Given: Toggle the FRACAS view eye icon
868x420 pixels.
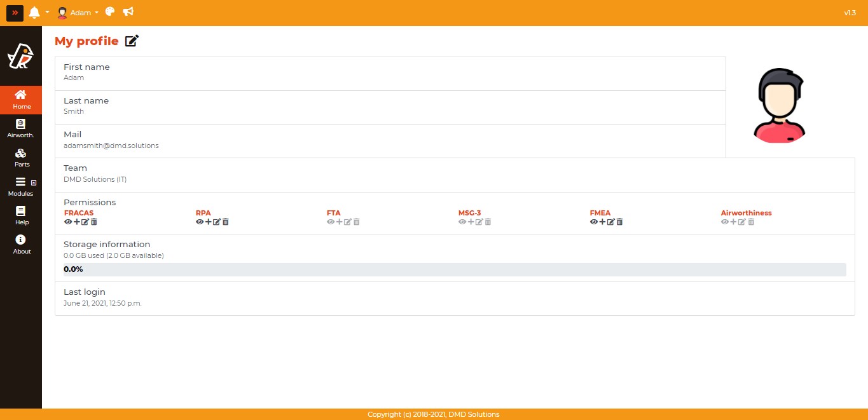Looking at the screenshot, I should 68,222.
